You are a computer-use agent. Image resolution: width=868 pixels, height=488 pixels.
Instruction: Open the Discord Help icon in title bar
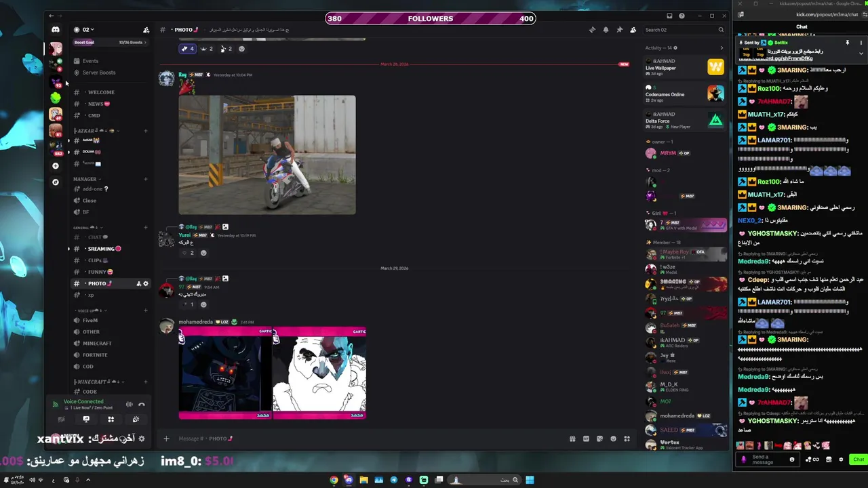(x=682, y=16)
